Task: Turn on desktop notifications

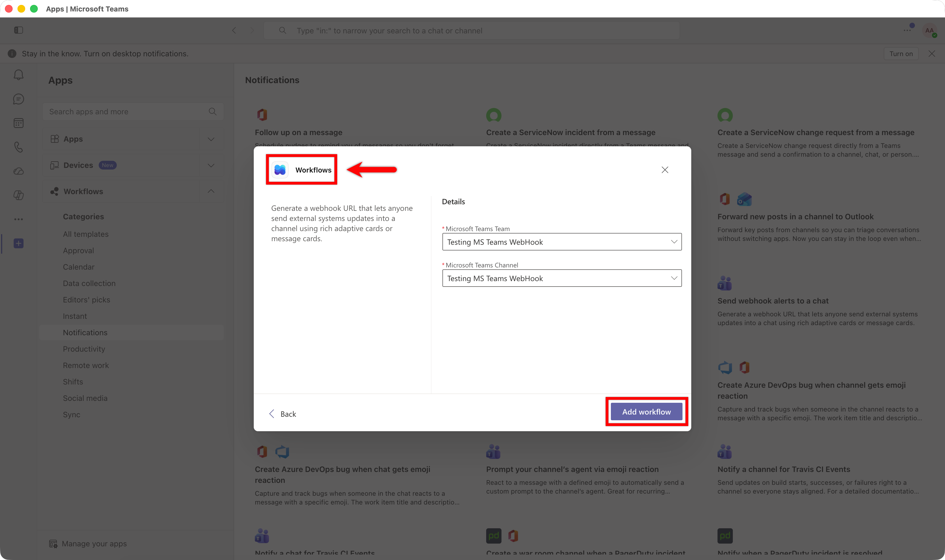Action: point(901,54)
